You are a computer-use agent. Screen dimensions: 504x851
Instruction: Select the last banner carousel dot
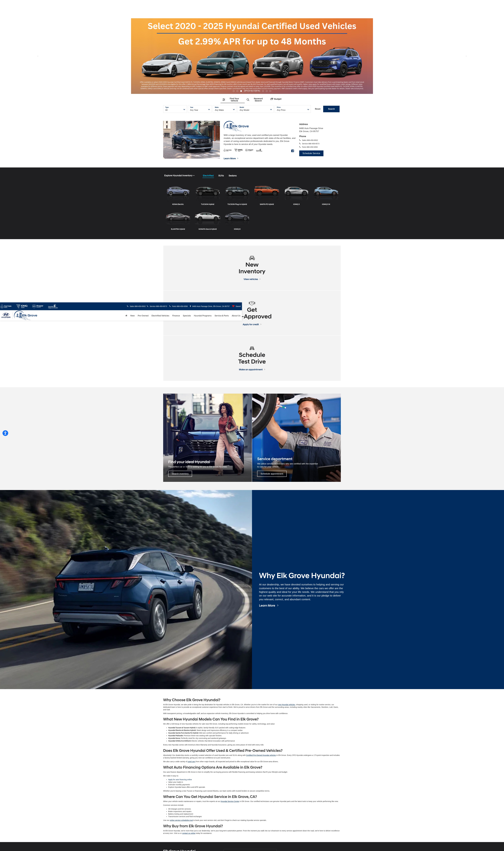(270, 91)
